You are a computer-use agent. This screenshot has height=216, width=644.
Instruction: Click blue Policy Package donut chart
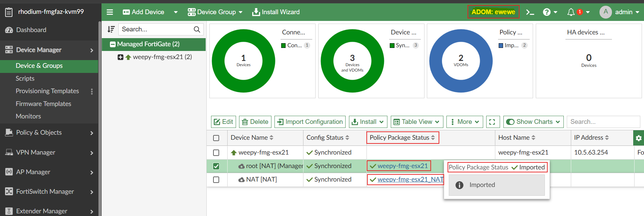[461, 61]
